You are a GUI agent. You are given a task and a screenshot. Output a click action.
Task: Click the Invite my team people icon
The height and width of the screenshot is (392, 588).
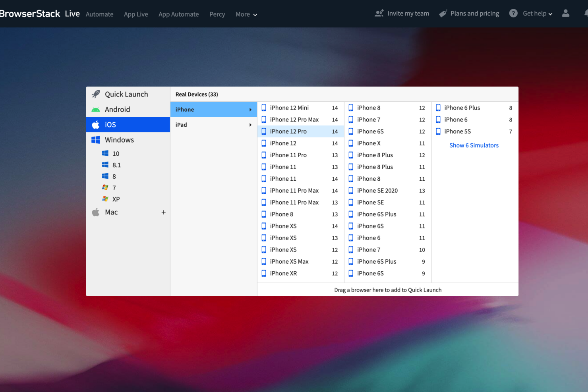379,14
